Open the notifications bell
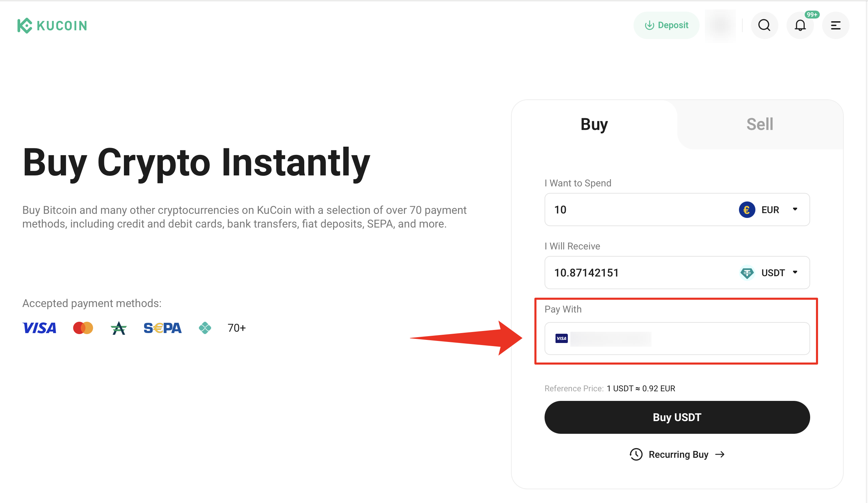 [x=800, y=25]
